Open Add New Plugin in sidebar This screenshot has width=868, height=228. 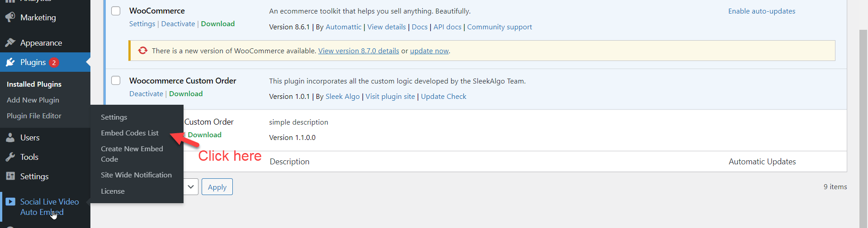click(33, 100)
